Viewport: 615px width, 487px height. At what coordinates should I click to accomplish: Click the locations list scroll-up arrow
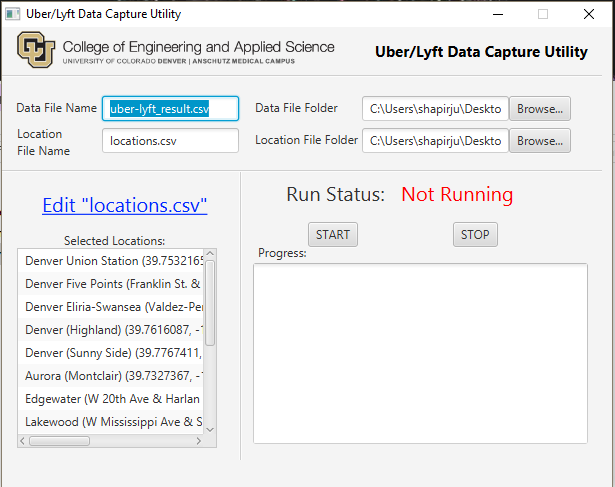210,254
